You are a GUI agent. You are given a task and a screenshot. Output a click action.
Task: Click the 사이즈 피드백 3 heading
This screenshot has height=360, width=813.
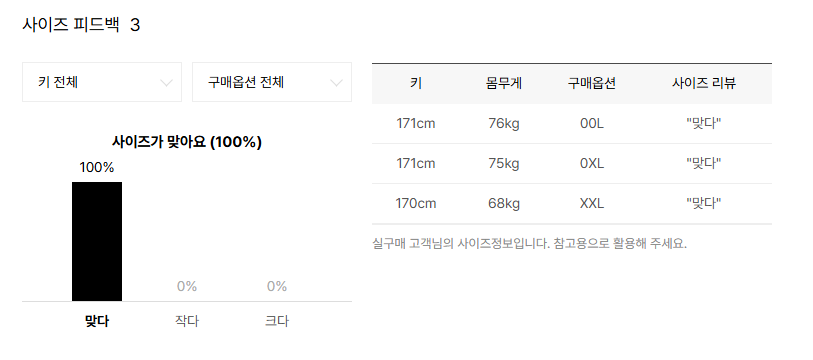81,24
